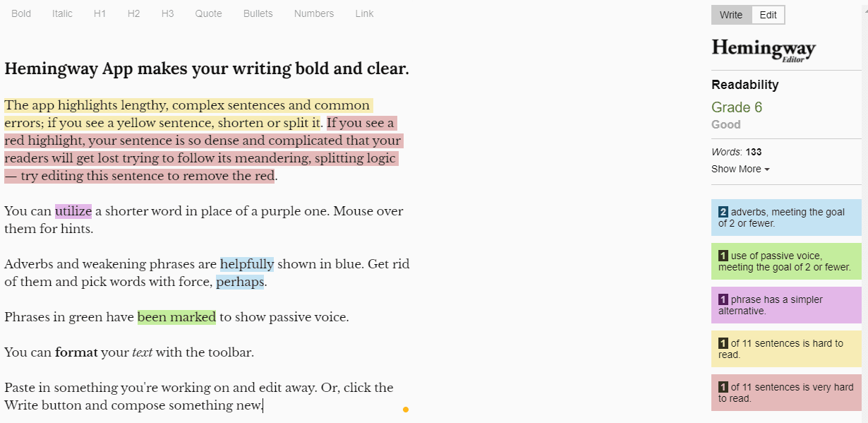Screen dimensions: 868x423
Task: Expand the Show More statistics
Action: click(740, 169)
